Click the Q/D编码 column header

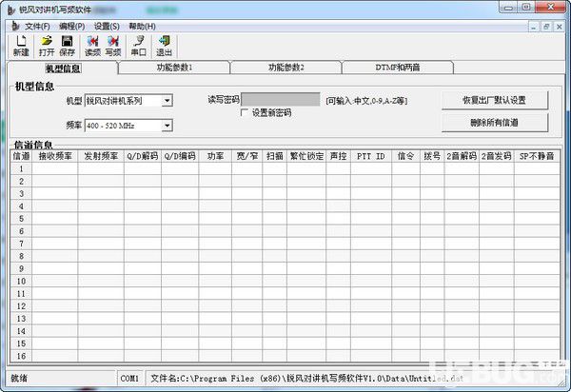click(x=180, y=156)
